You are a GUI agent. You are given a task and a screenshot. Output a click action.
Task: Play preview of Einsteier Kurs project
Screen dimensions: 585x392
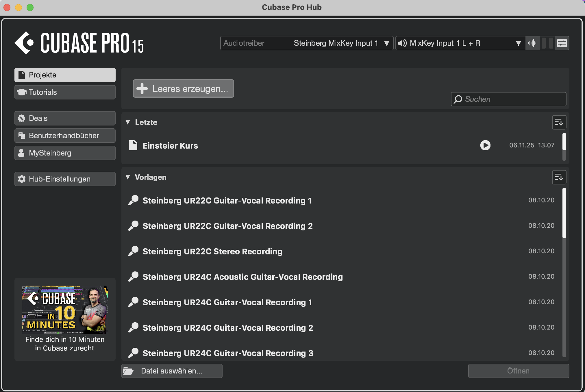(485, 145)
